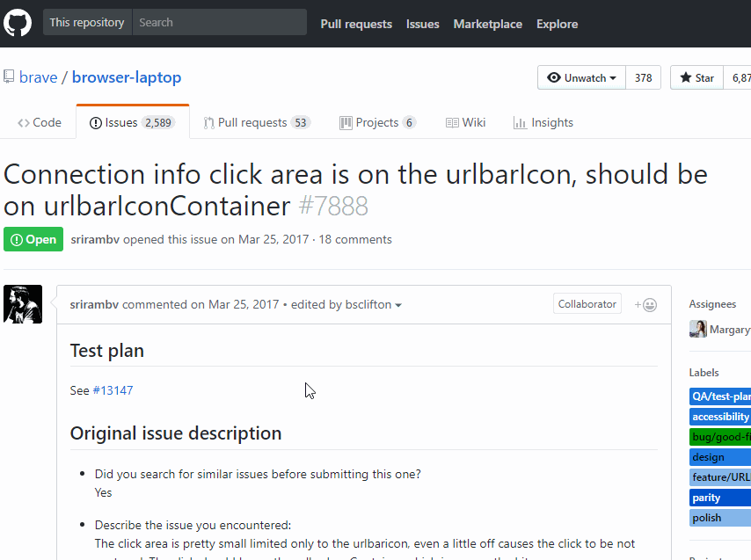Click the Collaborator badge
This screenshot has width=751, height=560.
point(587,304)
